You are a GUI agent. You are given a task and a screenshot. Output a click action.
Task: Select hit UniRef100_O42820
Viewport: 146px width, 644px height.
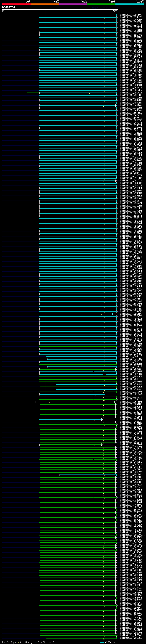131,422
